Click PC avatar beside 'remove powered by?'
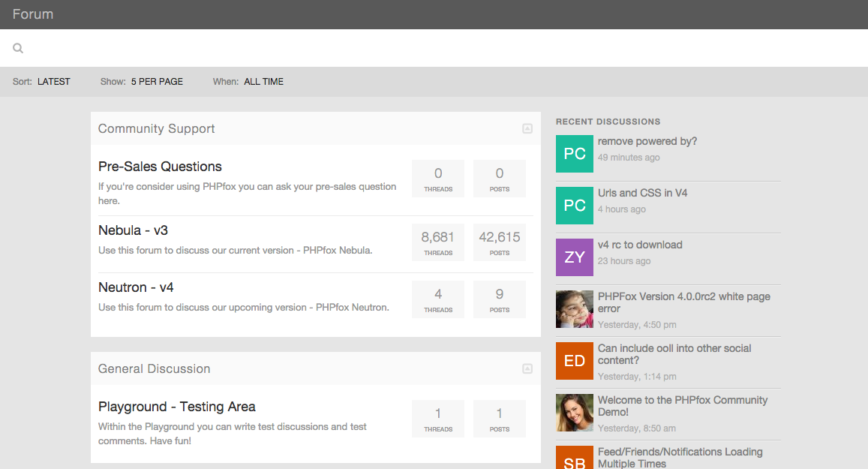Viewport: 868px width, 469px height. point(574,154)
